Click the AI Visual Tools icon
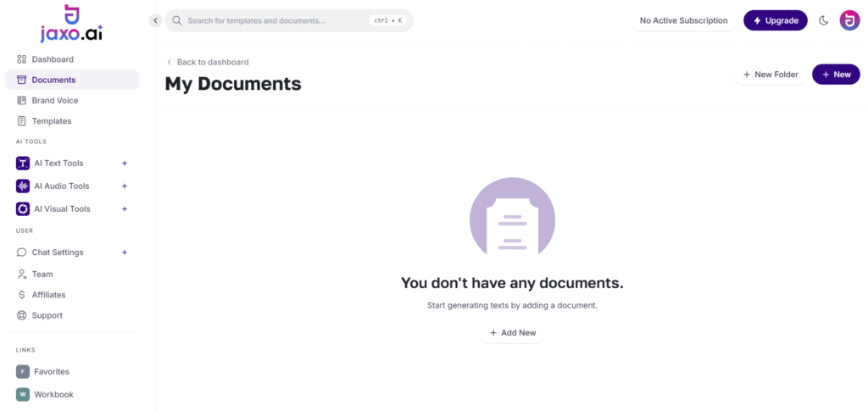Image resolution: width=868 pixels, height=411 pixels. (x=23, y=208)
